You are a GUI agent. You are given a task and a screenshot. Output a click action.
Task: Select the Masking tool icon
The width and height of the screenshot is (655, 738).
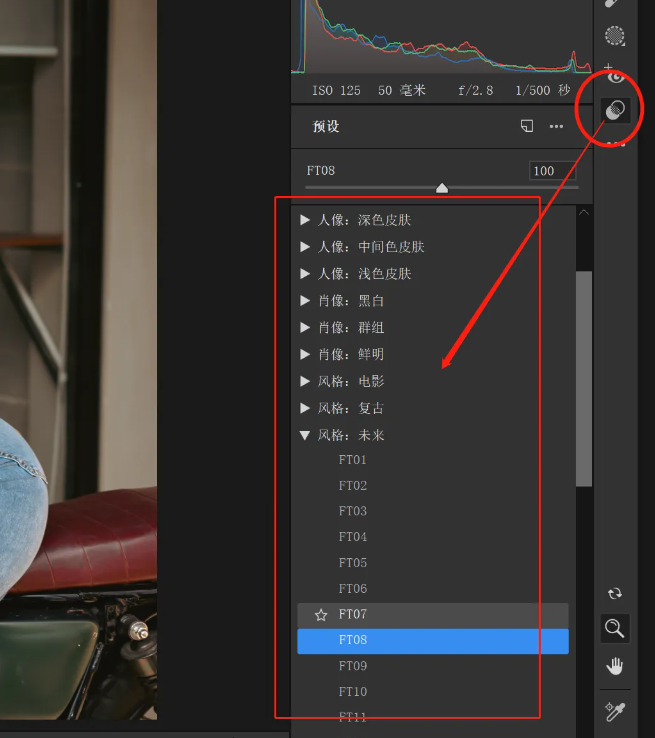pyautogui.click(x=615, y=36)
